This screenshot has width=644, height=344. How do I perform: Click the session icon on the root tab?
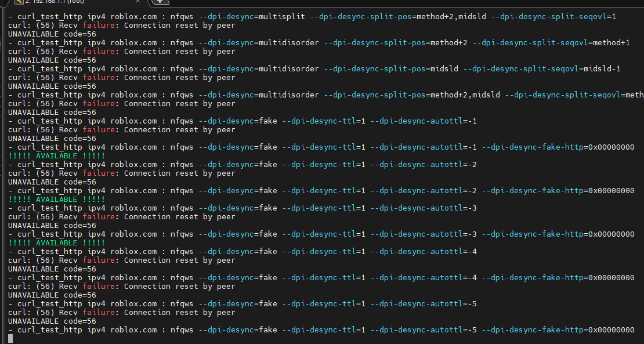19,2
